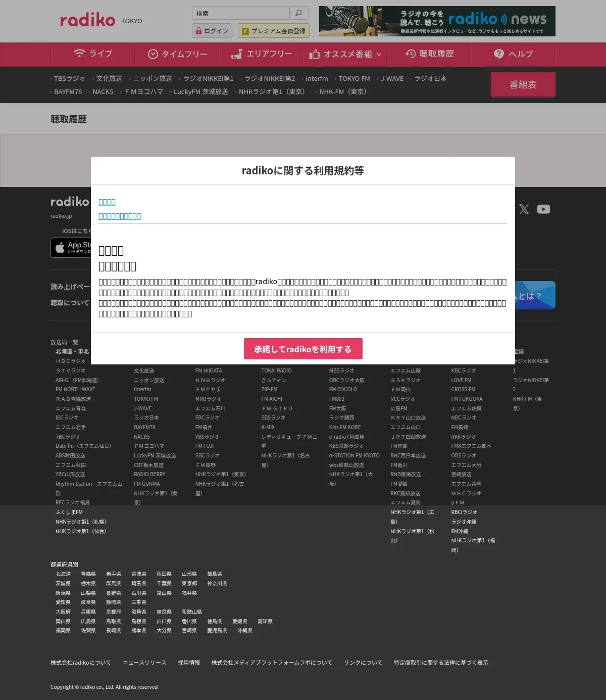The image size is (606, 700).
Task: Open CROSS FM footer link
Action: (x=463, y=390)
